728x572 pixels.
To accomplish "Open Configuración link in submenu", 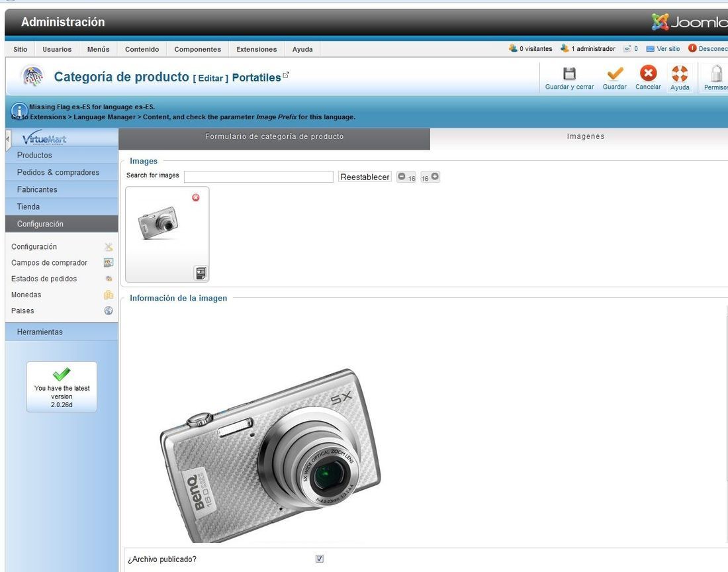I will click(x=34, y=246).
